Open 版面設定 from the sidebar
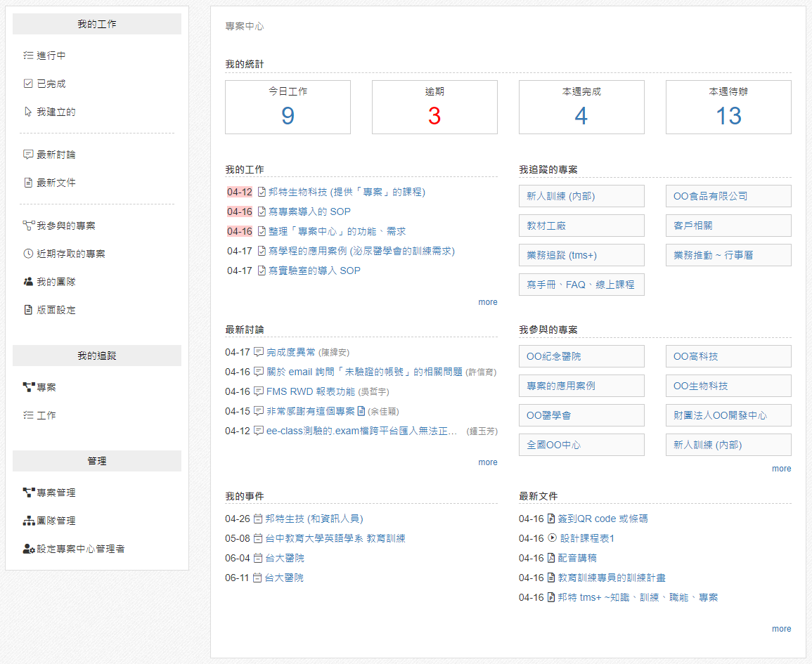The width and height of the screenshot is (812, 664). (x=56, y=310)
